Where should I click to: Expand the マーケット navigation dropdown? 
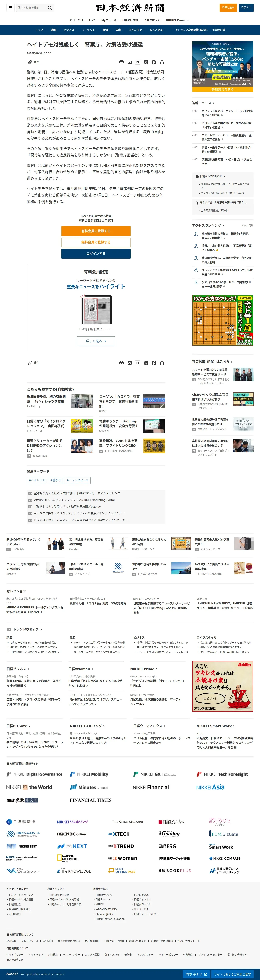pyautogui.click(x=90, y=30)
